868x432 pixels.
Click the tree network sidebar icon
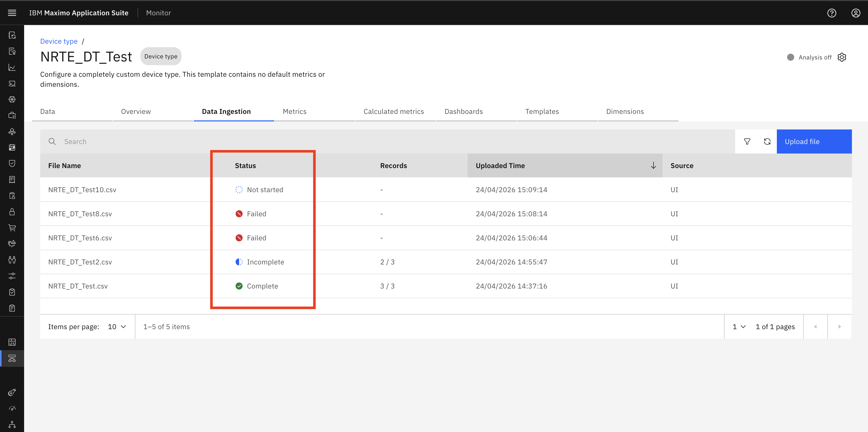12,424
